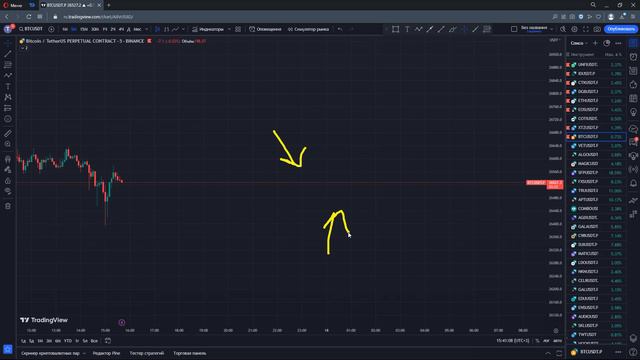Select the zoom-in tool in the left toolbar
Screen dimensions: 640x360
pos(8,144)
